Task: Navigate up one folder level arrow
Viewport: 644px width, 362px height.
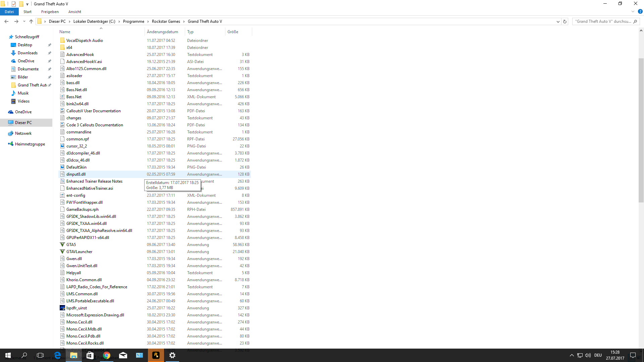Action: 31,21
